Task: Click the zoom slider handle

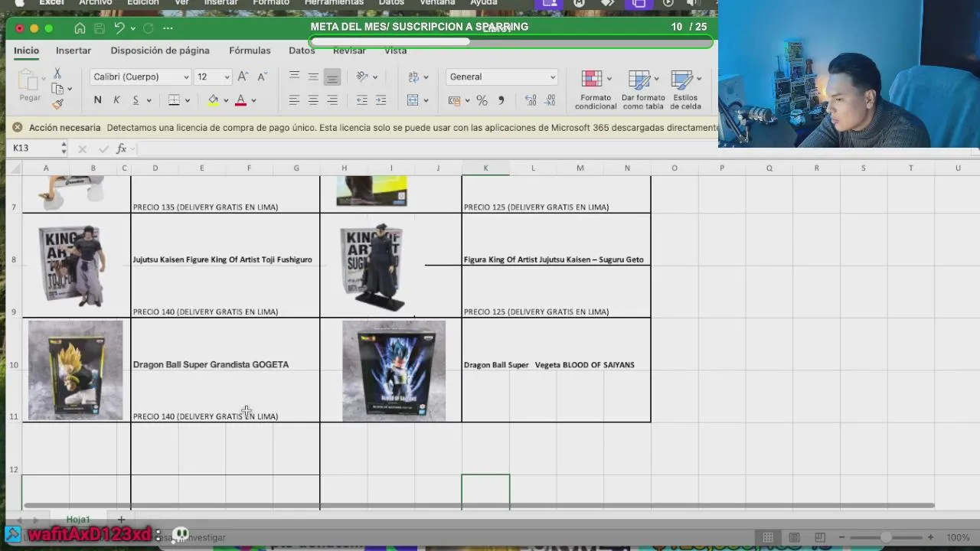Action: click(885, 537)
